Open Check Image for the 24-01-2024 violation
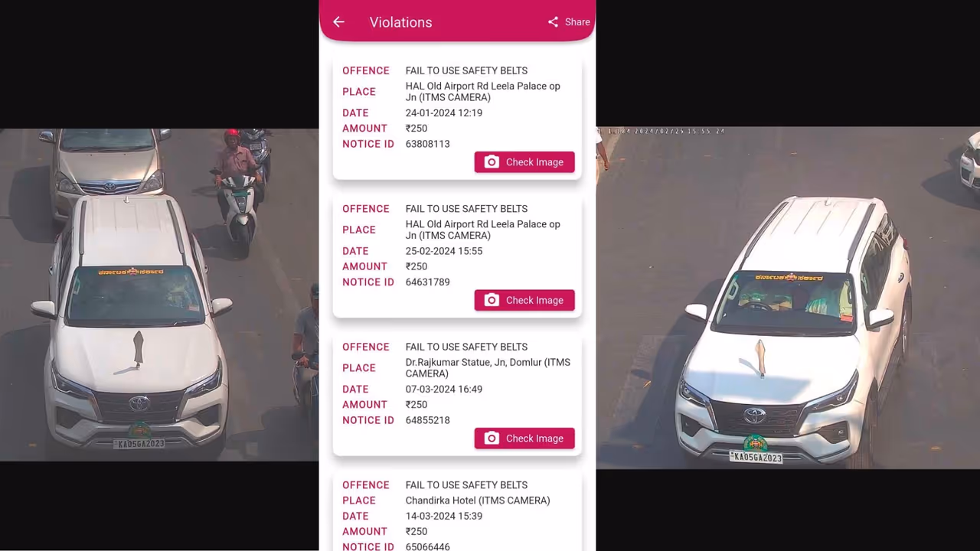The height and width of the screenshot is (551, 980). click(x=524, y=161)
